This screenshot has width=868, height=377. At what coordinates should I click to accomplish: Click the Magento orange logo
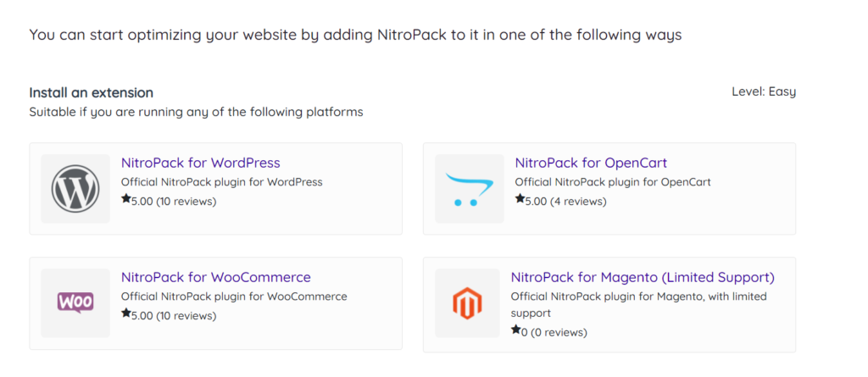point(467,303)
